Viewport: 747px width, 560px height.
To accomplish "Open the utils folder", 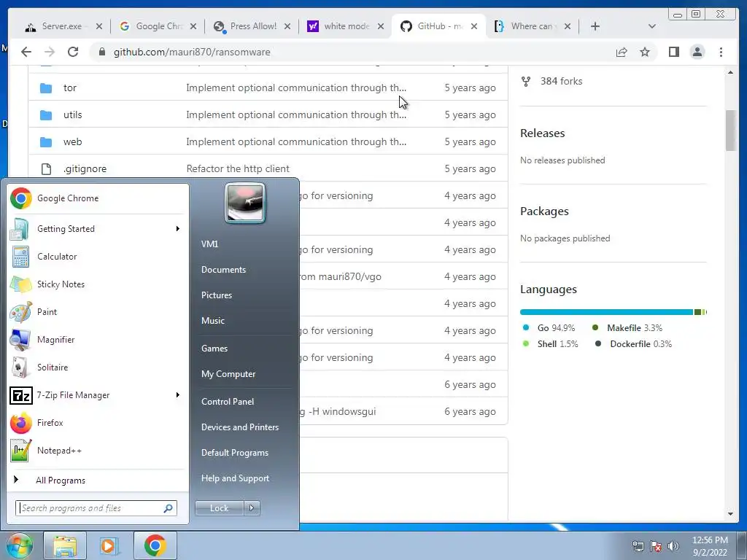I will [x=72, y=114].
